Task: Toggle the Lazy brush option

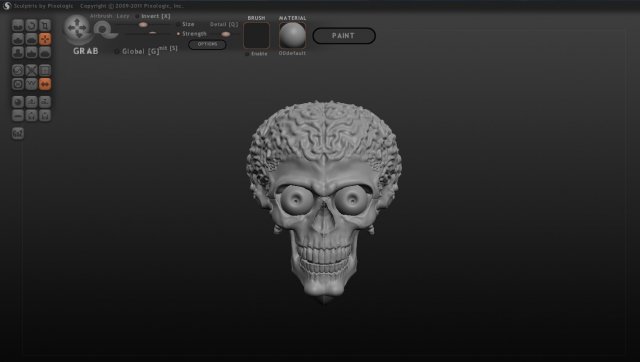Action: (123, 16)
